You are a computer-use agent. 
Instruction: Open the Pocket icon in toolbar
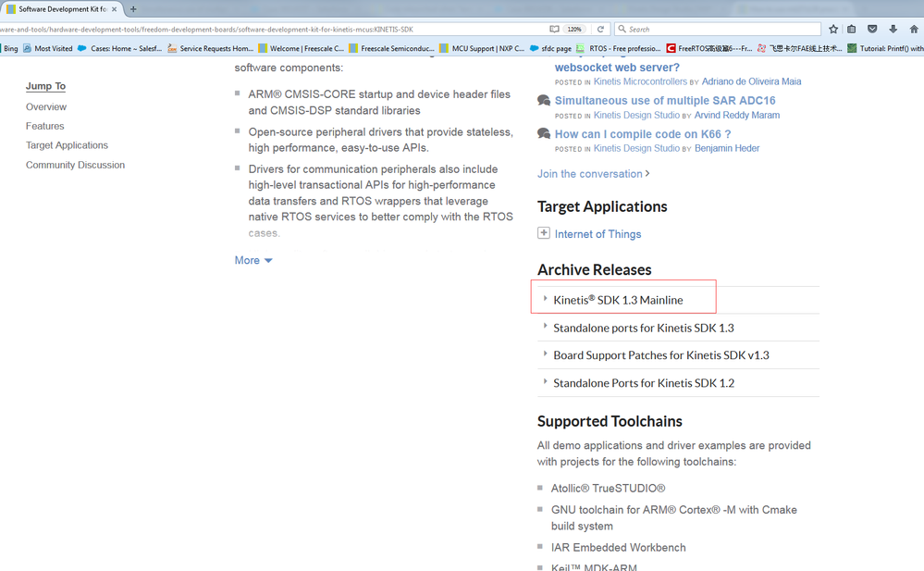tap(873, 29)
